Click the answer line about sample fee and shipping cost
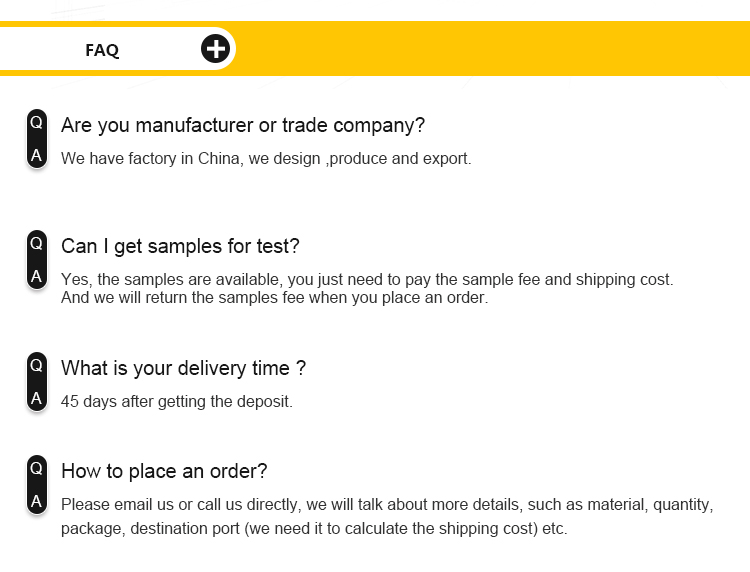Image resolution: width=750 pixels, height=572 pixels. (x=367, y=280)
